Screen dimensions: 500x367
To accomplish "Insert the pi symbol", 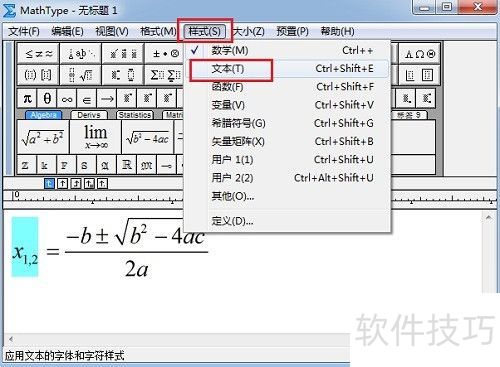I will [x=27, y=99].
